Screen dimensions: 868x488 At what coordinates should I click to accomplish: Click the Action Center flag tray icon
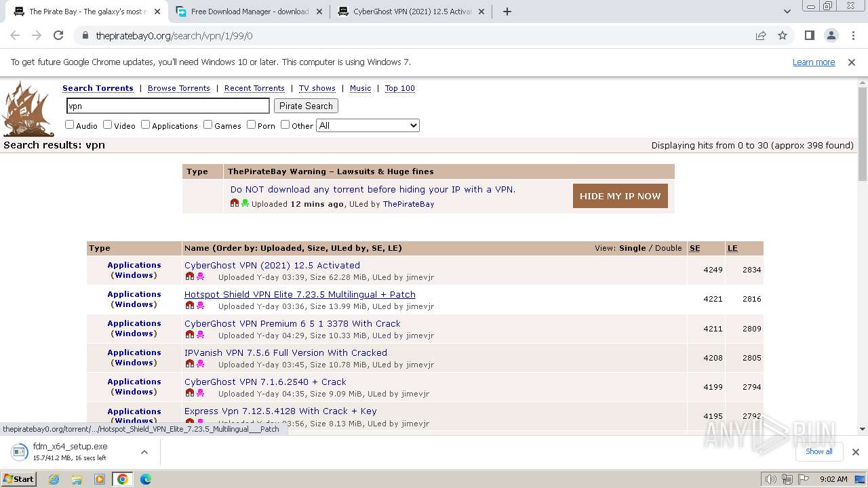coord(804,479)
